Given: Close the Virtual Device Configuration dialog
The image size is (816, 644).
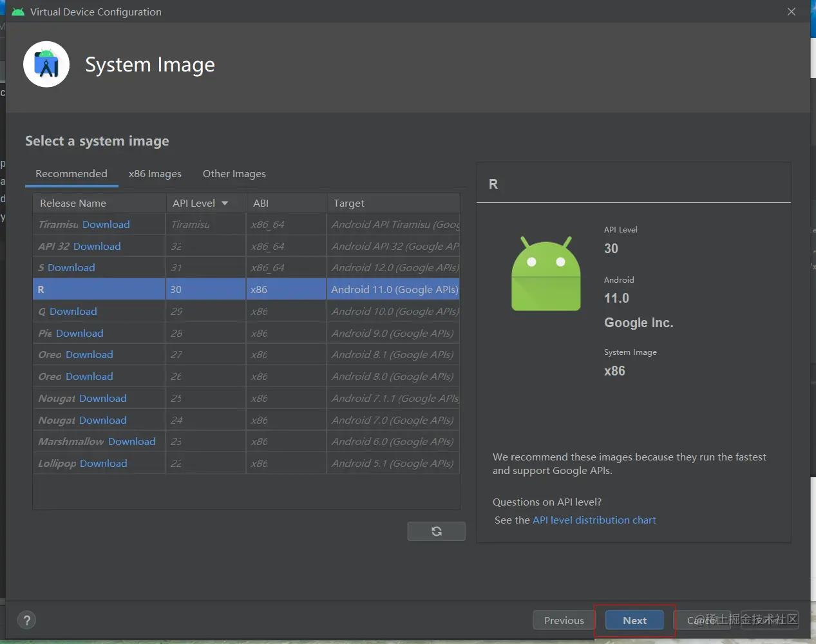Looking at the screenshot, I should click(792, 12).
